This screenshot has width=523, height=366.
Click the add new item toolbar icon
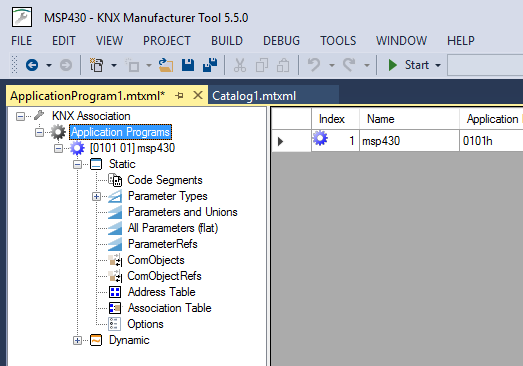pos(132,65)
